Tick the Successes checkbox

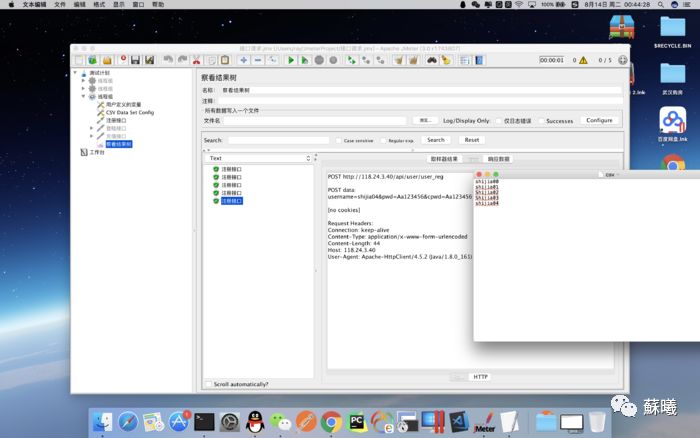tap(542, 121)
